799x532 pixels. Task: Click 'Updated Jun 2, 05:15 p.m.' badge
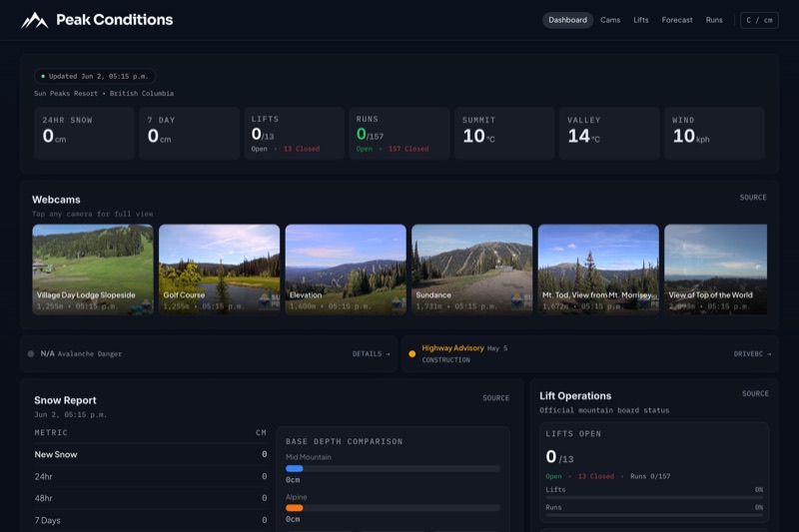(95, 77)
